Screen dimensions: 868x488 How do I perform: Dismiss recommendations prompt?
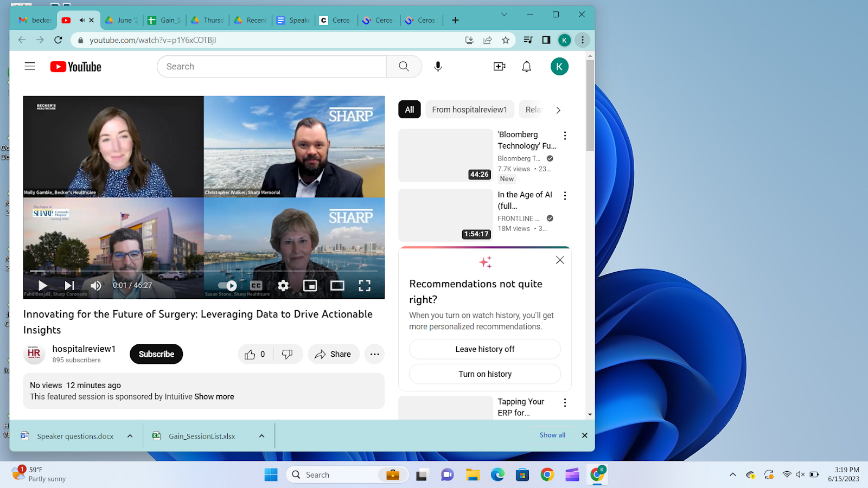560,260
